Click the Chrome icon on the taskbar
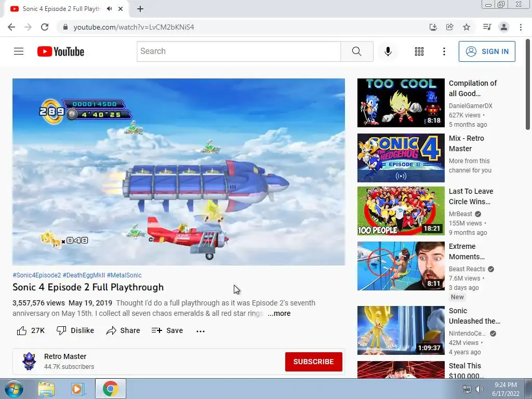Viewport: 532px width, 399px height. (x=110, y=389)
